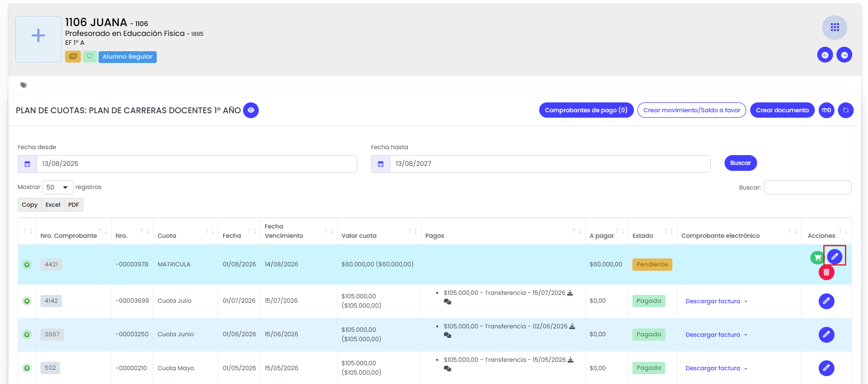Click the tags icon
The height and width of the screenshot is (384, 868).
pos(23,85)
